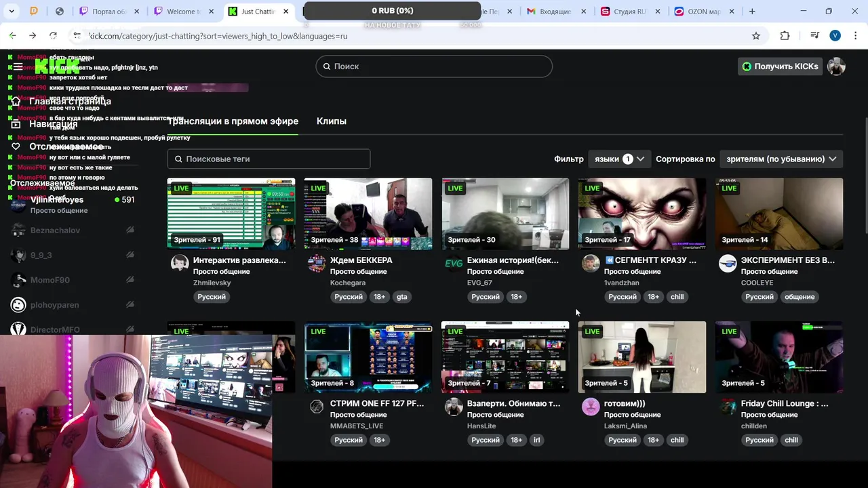The image size is (868, 488).
Task: Click the browser back arrow
Action: 13,36
